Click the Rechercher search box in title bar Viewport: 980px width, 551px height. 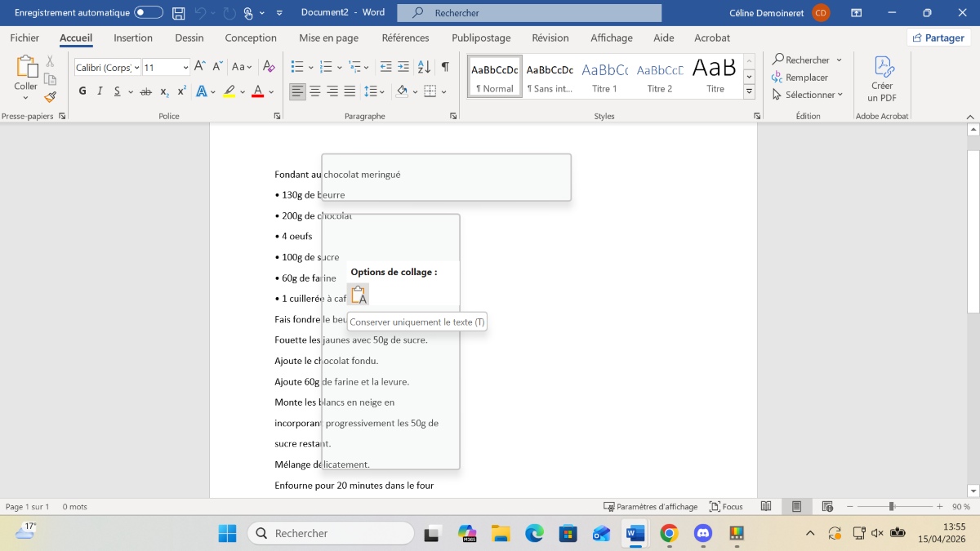click(529, 13)
